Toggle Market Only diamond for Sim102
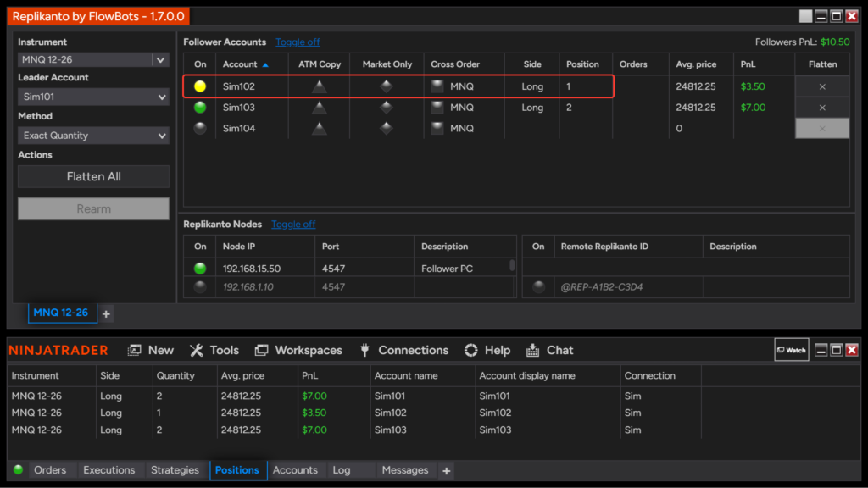The image size is (868, 488). [x=387, y=86]
